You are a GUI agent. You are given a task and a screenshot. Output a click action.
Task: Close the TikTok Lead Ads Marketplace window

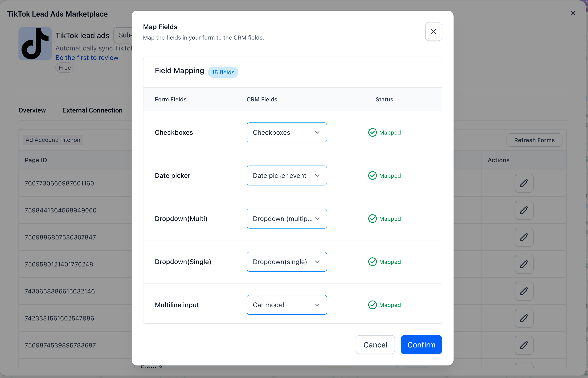pyautogui.click(x=573, y=13)
